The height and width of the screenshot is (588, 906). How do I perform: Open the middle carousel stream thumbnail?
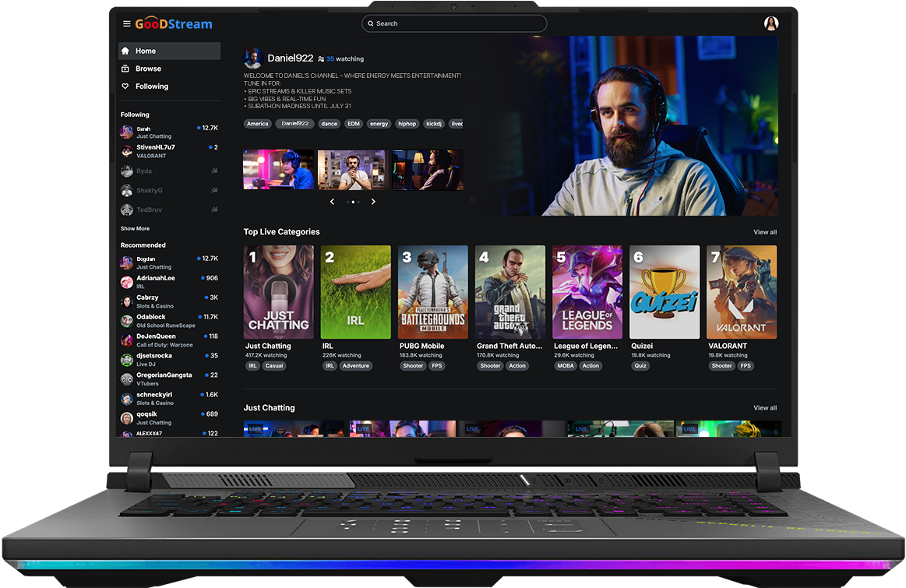point(353,170)
